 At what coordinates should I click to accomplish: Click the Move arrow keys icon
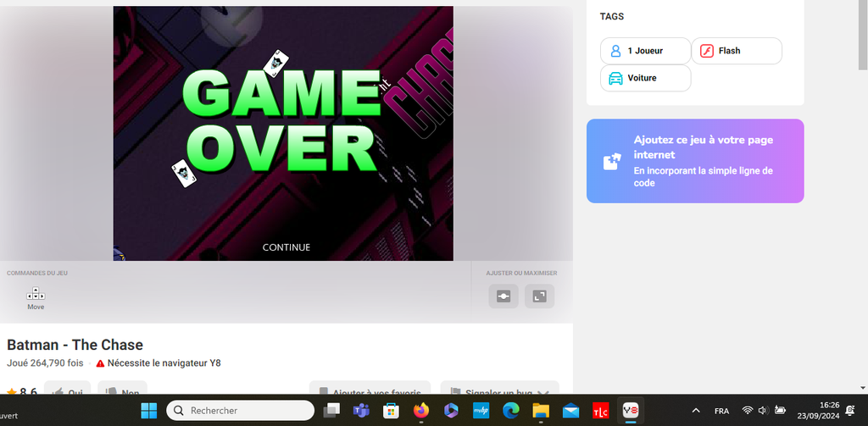point(36,294)
